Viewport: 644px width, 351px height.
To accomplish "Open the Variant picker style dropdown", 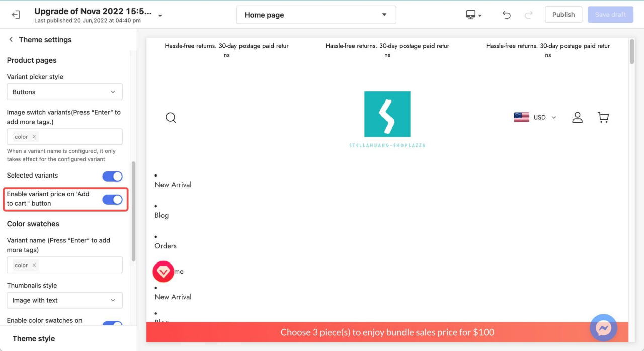I will pos(64,92).
